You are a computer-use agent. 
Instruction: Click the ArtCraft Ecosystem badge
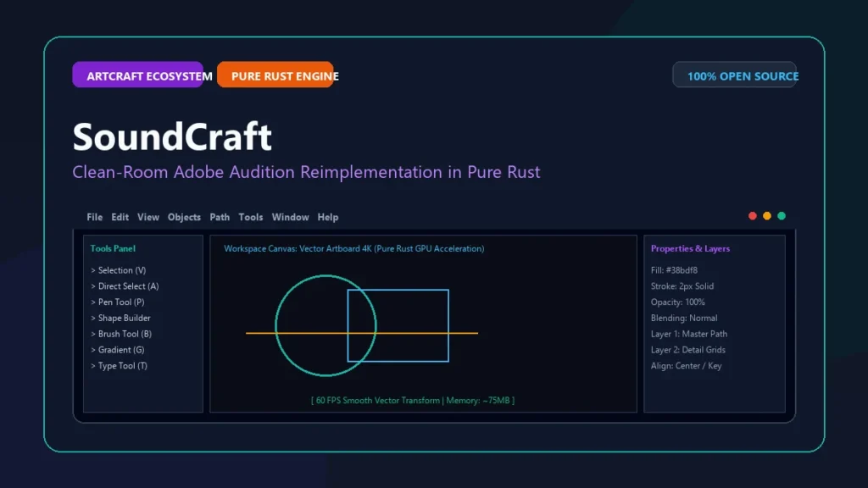(x=138, y=75)
